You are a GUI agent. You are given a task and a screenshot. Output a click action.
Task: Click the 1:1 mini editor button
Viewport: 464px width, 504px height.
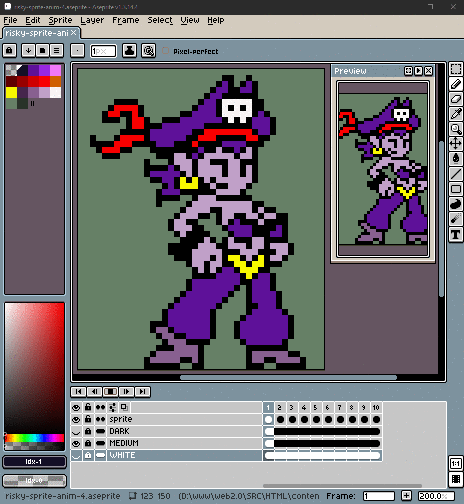pyautogui.click(x=456, y=463)
